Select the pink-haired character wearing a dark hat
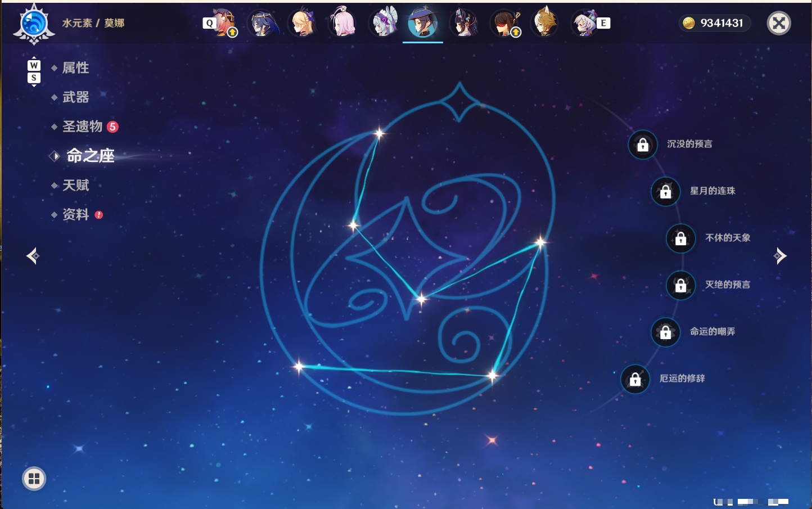This screenshot has height=509, width=812. click(223, 23)
